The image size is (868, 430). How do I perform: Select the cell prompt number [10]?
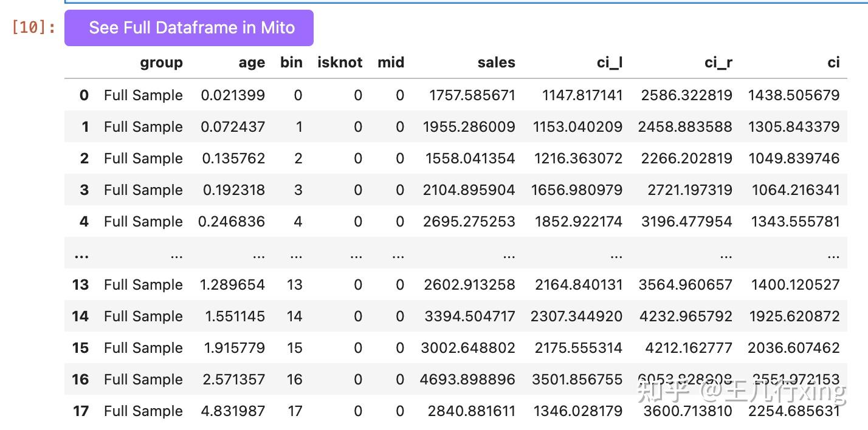(x=34, y=28)
